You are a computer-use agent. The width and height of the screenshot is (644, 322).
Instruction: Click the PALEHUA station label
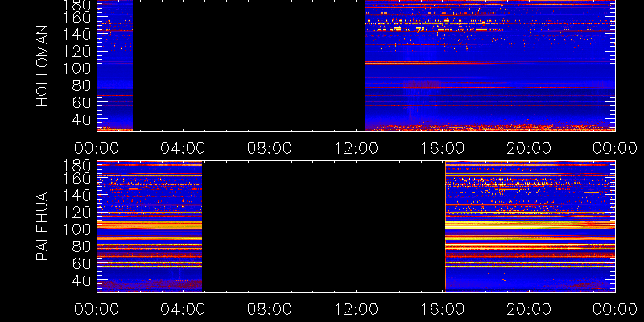click(43, 226)
